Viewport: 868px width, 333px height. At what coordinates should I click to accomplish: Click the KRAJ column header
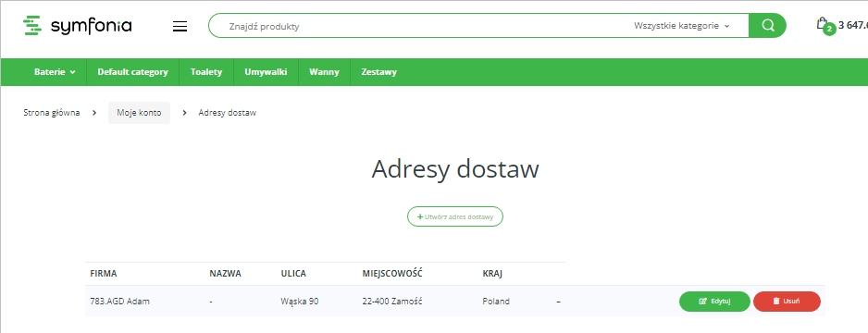[492, 274]
